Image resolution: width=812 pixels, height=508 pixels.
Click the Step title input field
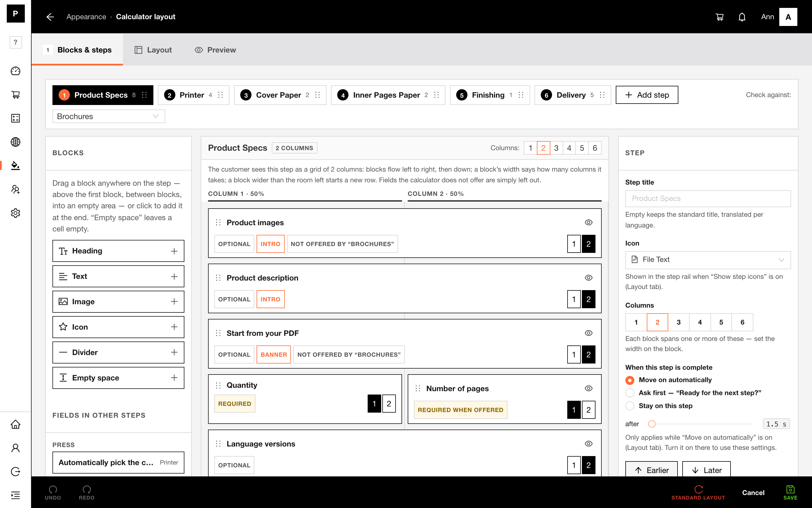[x=708, y=199]
